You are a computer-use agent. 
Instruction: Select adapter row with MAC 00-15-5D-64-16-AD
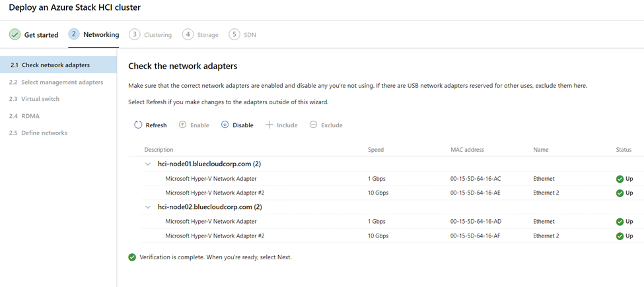pyautogui.click(x=386, y=222)
